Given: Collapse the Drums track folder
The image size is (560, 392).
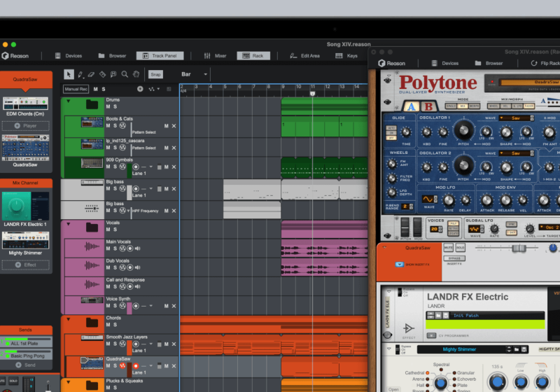Looking at the screenshot, I should [x=68, y=101].
